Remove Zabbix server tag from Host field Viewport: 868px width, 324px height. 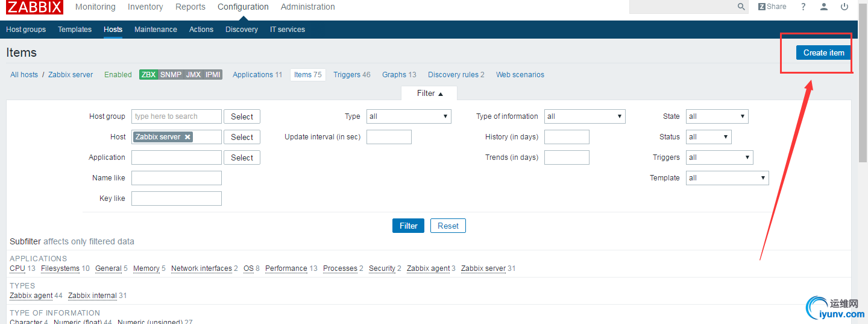187,137
